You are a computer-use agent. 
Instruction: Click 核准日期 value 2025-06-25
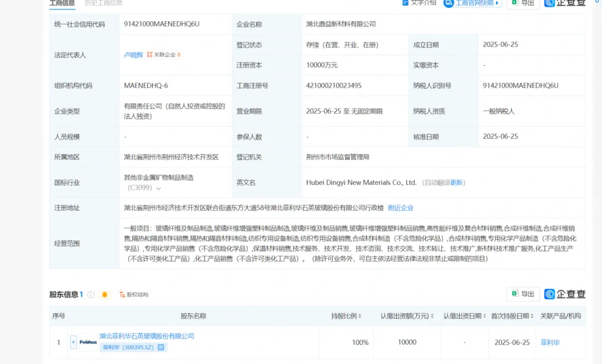click(x=500, y=137)
